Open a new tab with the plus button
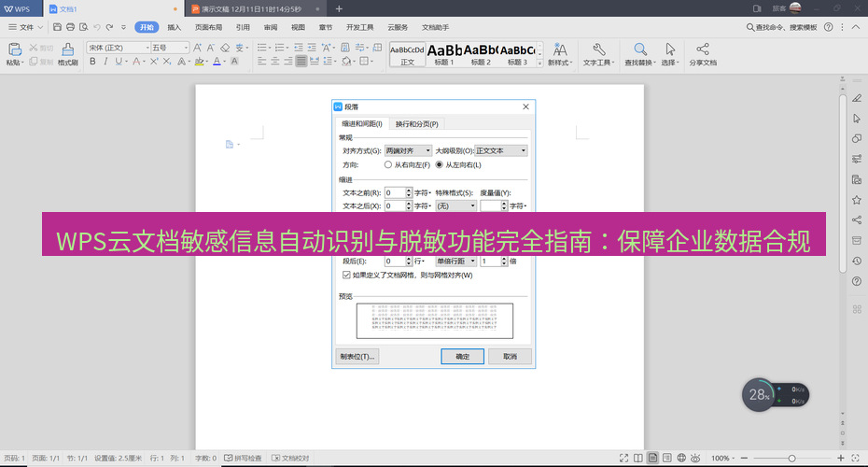This screenshot has height=467, width=868. coord(339,8)
